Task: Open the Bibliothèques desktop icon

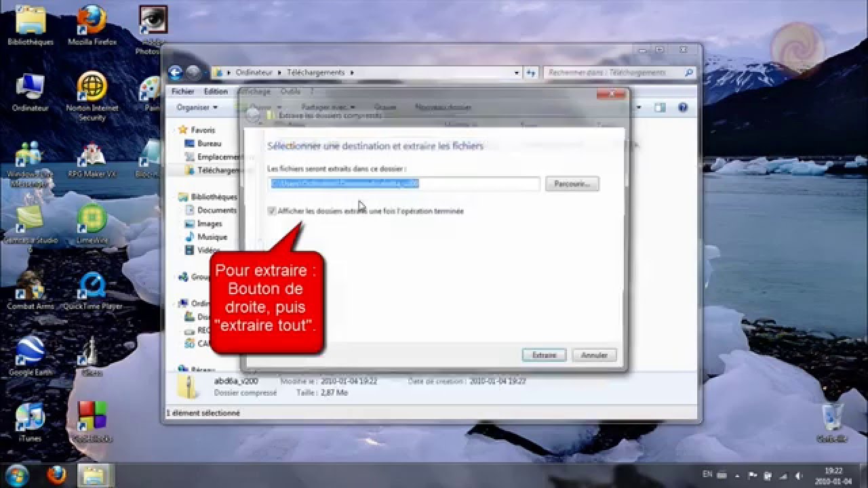Action: click(x=31, y=25)
